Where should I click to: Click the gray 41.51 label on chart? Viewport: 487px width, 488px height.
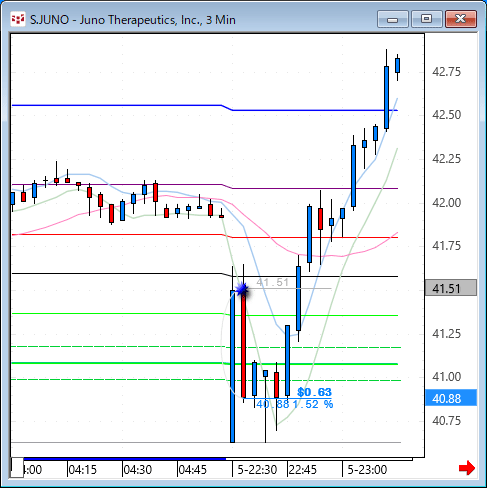[272, 282]
